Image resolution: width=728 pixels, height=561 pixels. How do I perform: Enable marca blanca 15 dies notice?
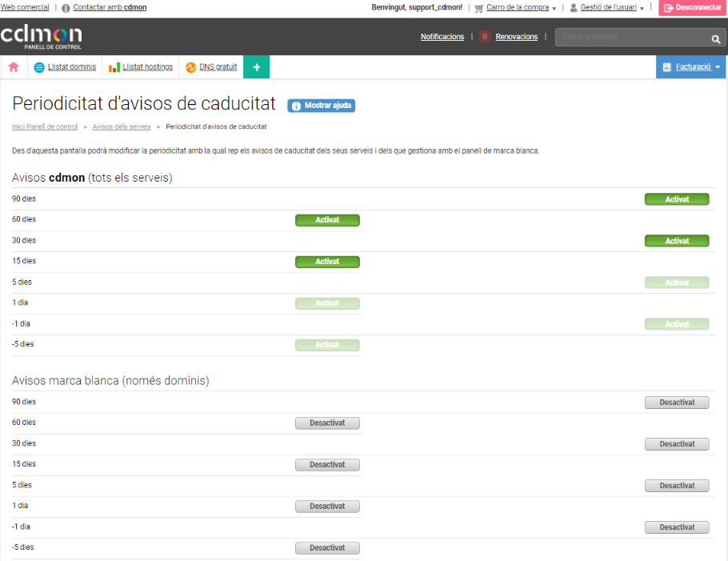pos(327,465)
